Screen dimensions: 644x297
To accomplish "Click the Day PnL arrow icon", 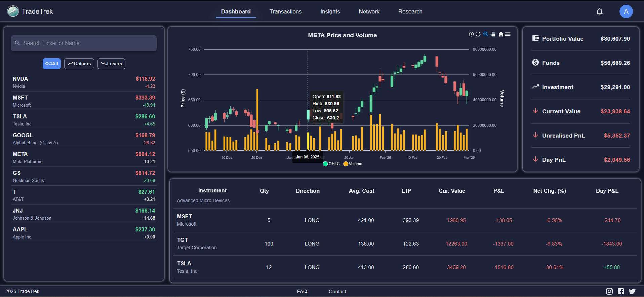I will (535, 159).
